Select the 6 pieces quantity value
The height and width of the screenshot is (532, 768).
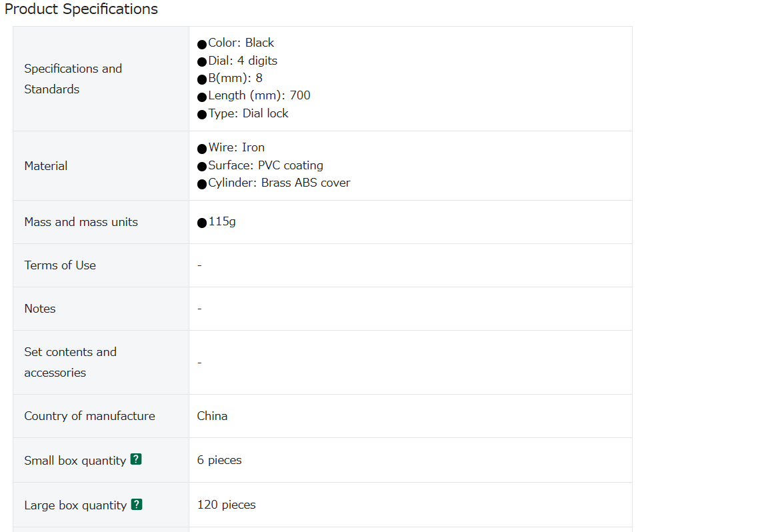tap(219, 460)
